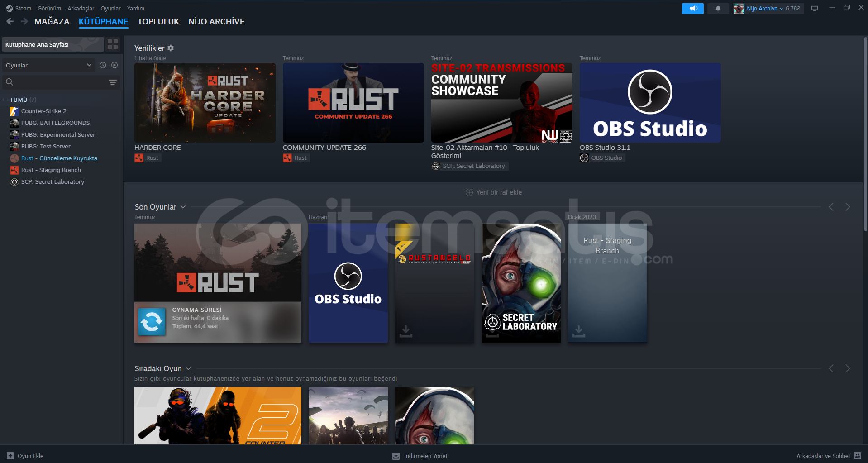Click the OBS Studio tag link
Viewport: 868px width, 463px height.
coord(602,158)
